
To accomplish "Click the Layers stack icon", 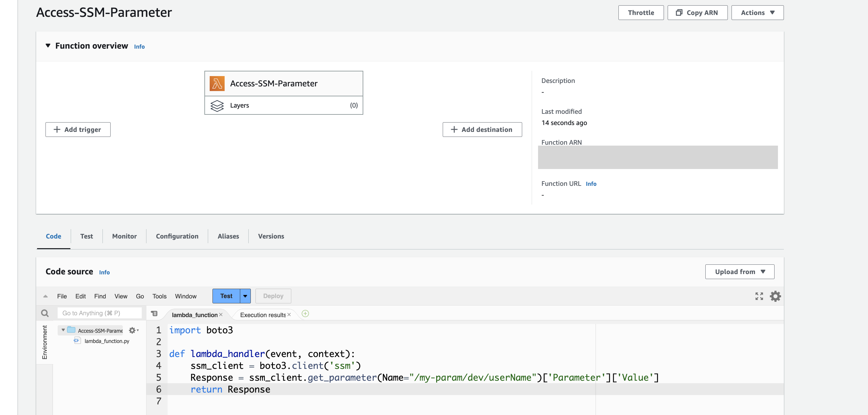I will click(217, 105).
